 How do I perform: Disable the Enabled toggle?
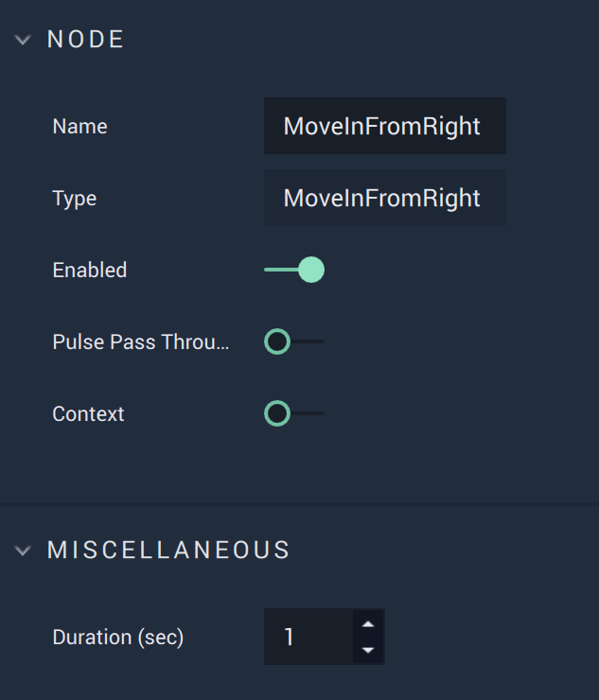coord(294,270)
